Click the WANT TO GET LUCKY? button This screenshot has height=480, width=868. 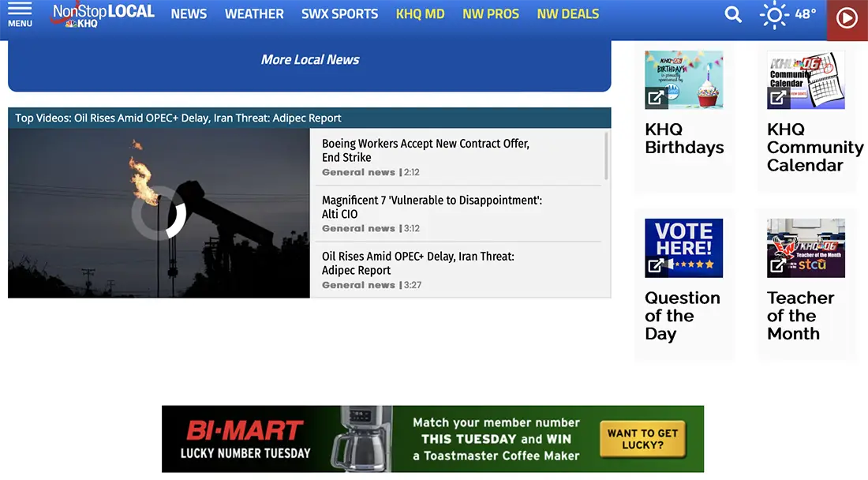[x=642, y=439]
